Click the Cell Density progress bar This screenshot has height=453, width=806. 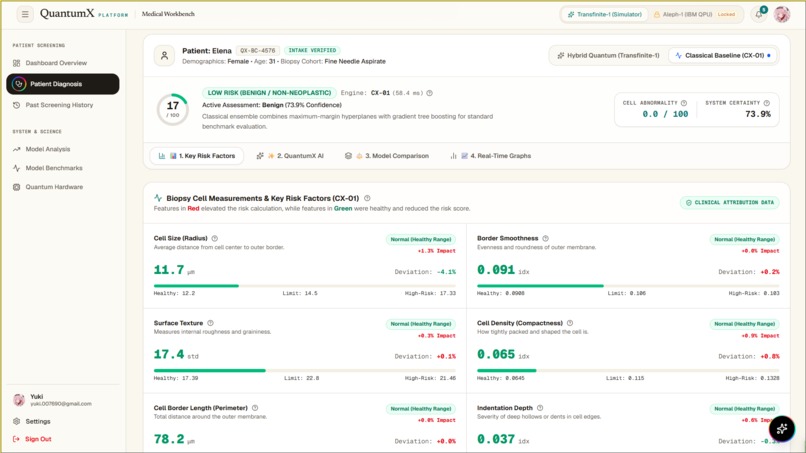coord(628,370)
